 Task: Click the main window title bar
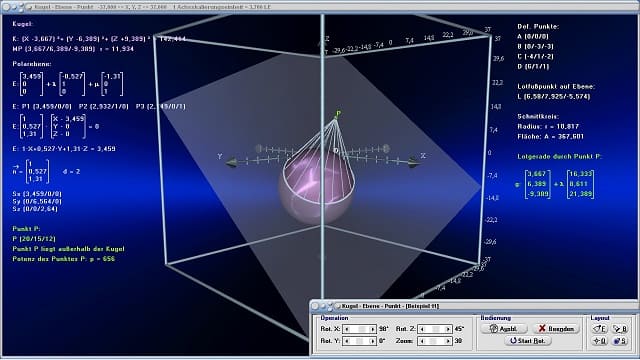pyautogui.click(x=320, y=7)
